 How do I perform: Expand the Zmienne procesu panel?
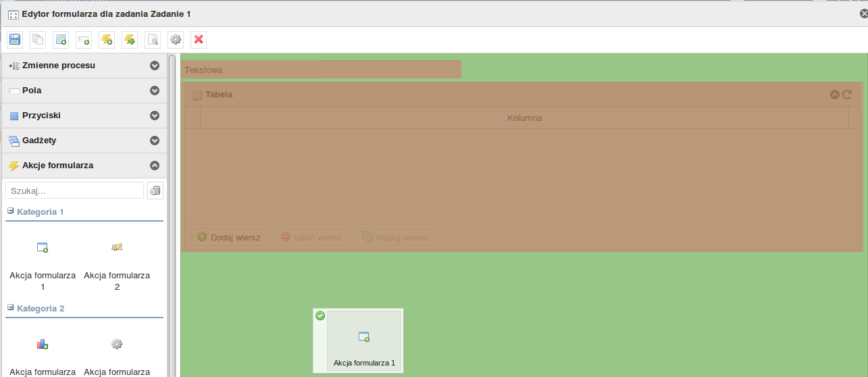(155, 66)
